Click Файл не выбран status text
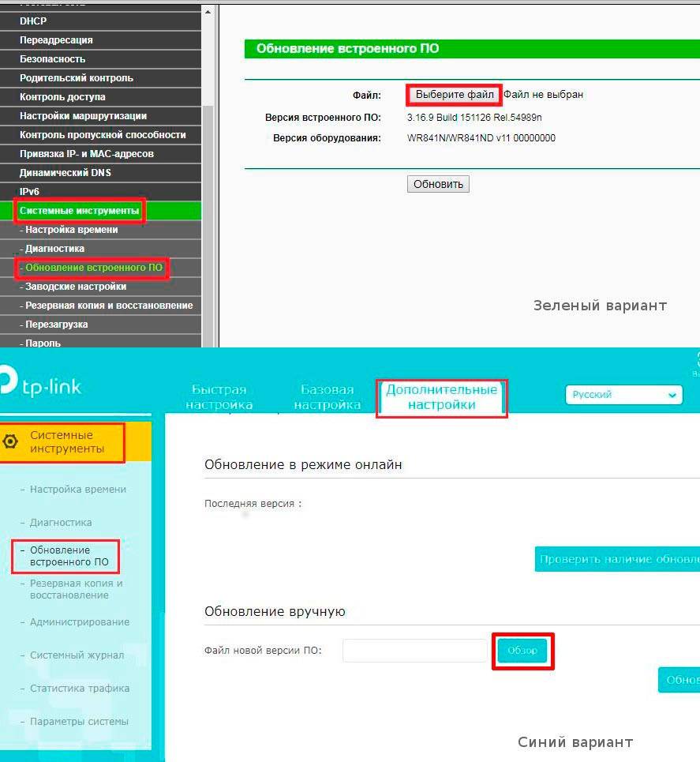The width and height of the screenshot is (700, 762). (543, 95)
